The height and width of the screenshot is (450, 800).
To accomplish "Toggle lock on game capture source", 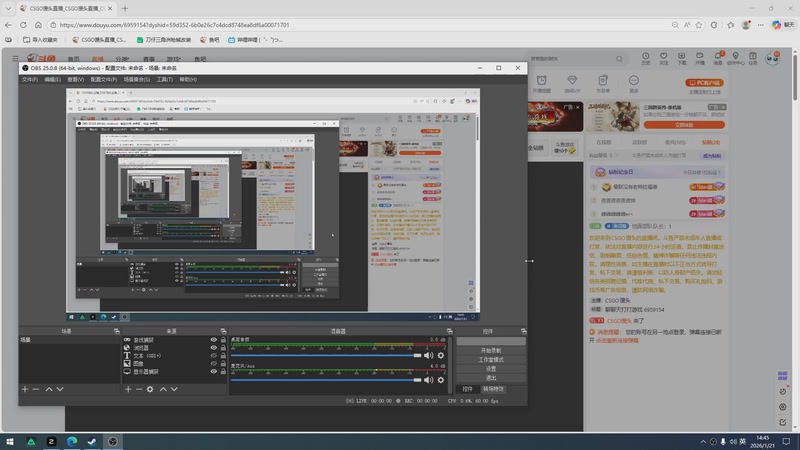I will coord(223,340).
